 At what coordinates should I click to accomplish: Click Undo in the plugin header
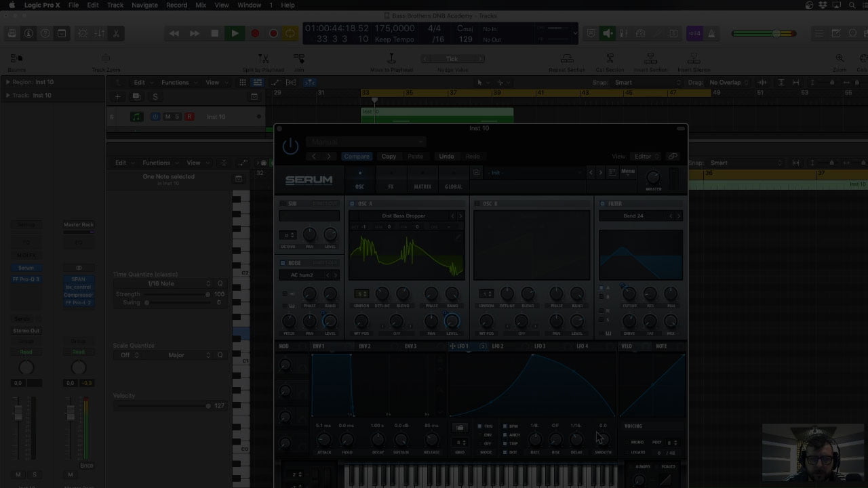pos(446,157)
